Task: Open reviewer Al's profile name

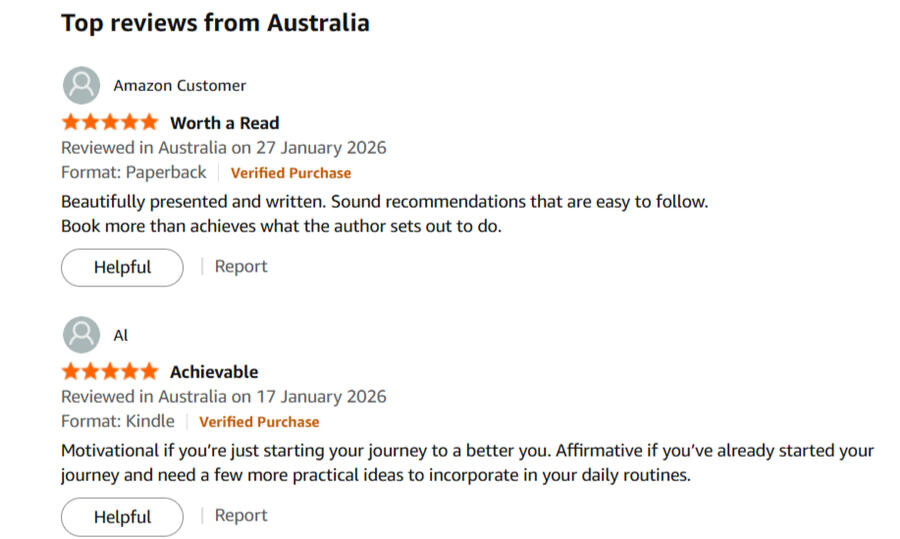Action: [x=121, y=335]
